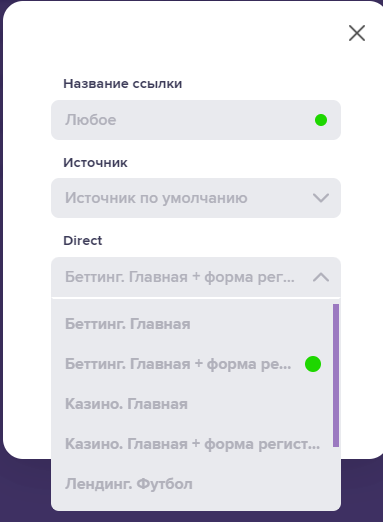Choose Беттинг. Главная + форма ре… in the list
This screenshot has width=383, height=522.
192,364
